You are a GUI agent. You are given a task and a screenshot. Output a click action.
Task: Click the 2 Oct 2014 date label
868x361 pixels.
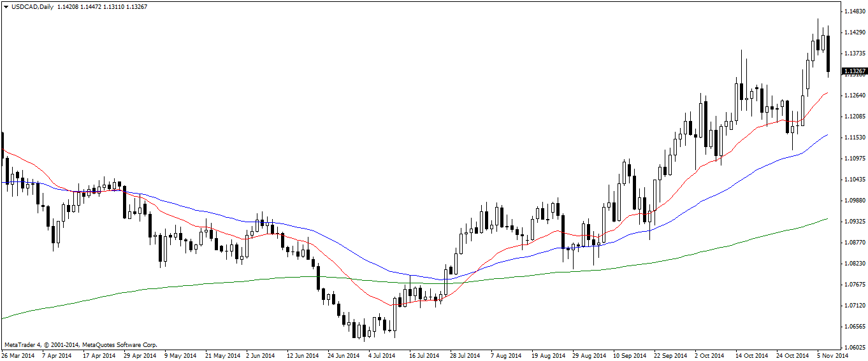[x=710, y=356]
